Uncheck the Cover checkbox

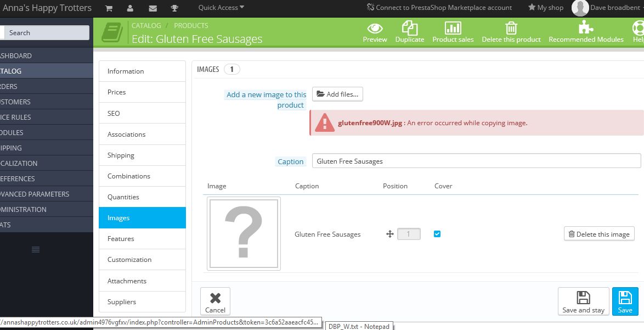pos(437,234)
